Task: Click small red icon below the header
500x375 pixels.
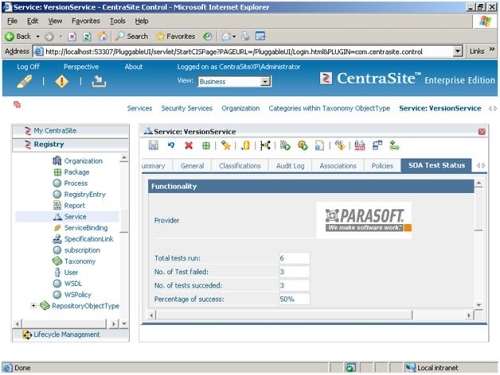Action: (x=17, y=105)
